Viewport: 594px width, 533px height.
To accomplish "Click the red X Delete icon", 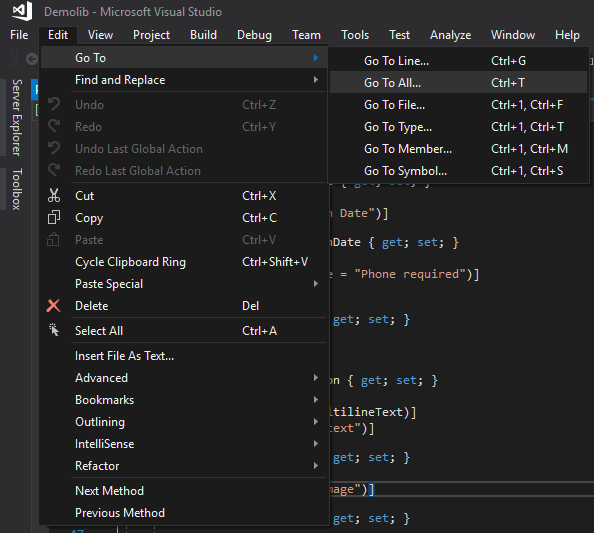I will (53, 305).
